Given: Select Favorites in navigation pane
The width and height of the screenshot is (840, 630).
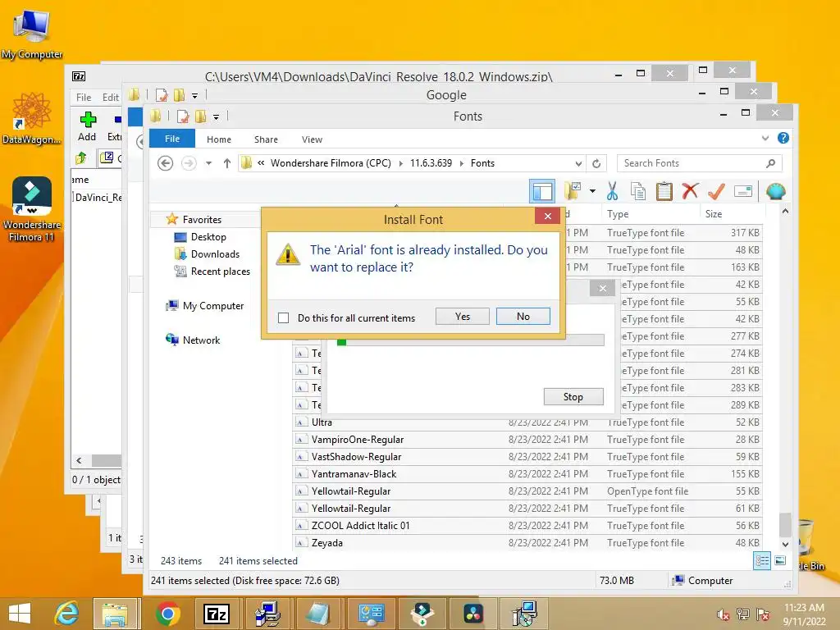Looking at the screenshot, I should click(x=202, y=219).
